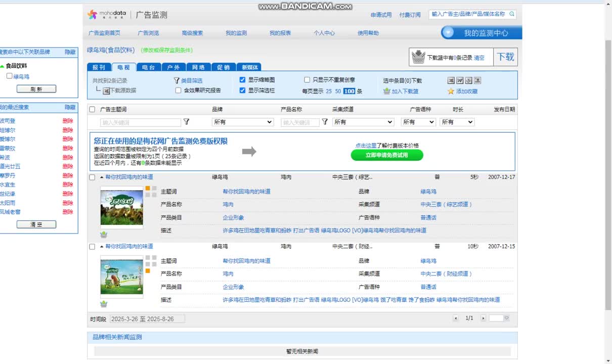Viewport: 612px width, 364px height.
Task: Go to previous page with pager arrow
Action: tap(456, 318)
